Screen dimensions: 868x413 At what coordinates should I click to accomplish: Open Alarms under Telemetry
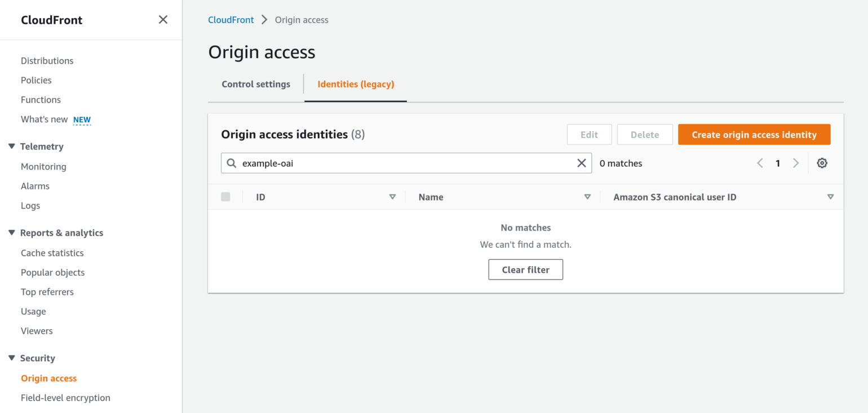(x=35, y=186)
